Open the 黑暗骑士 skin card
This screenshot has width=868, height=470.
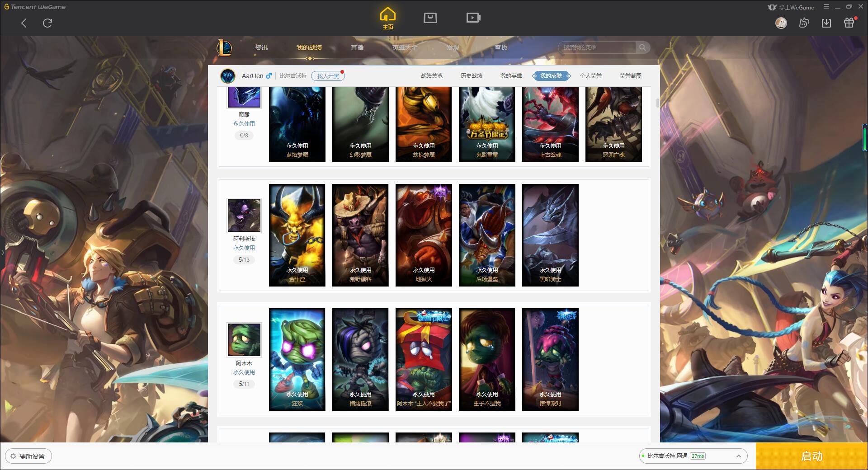point(550,235)
